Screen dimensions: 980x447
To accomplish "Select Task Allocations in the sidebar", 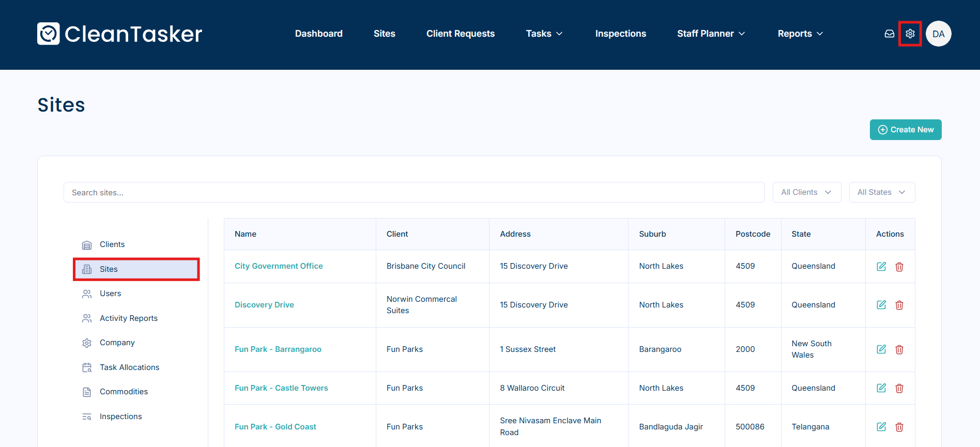I will (x=129, y=367).
